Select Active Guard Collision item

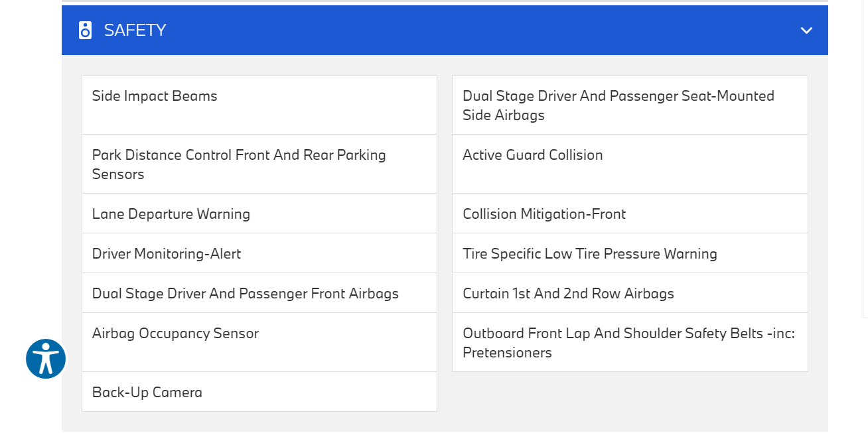tap(533, 155)
